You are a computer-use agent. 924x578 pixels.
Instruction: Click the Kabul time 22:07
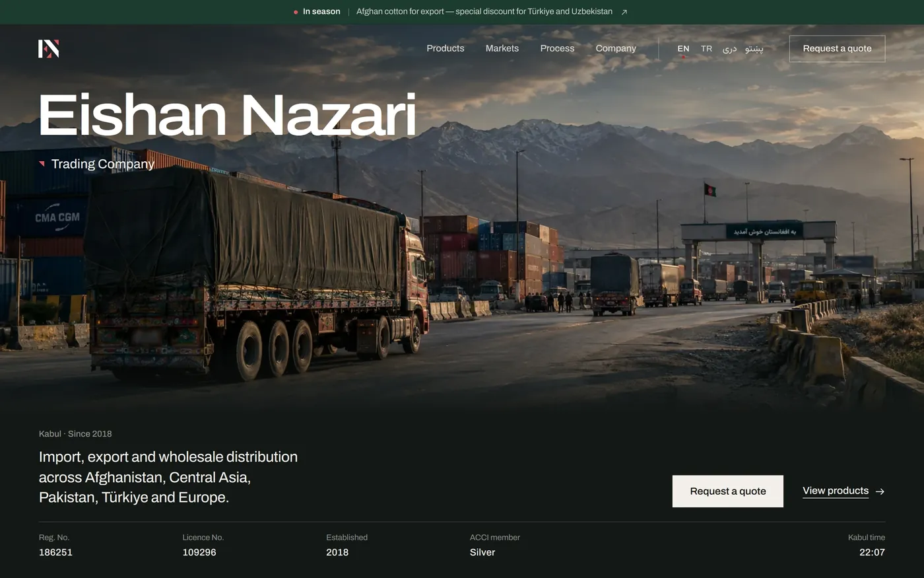tap(872, 552)
